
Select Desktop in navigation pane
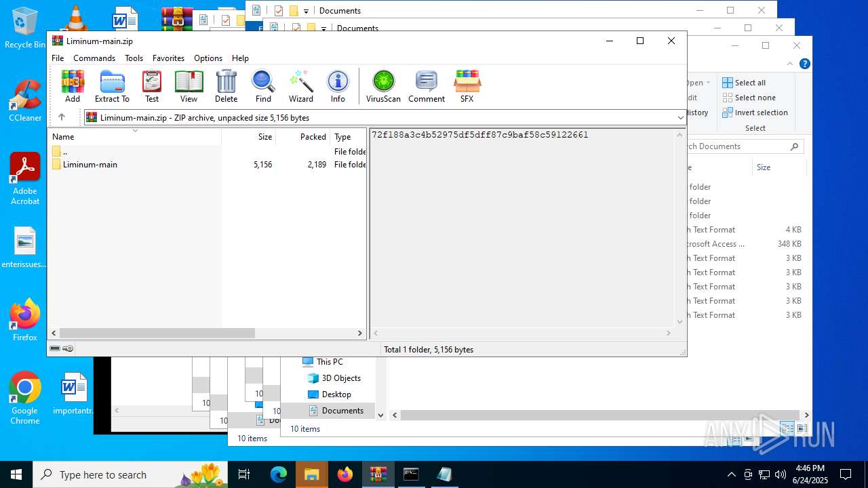pyautogui.click(x=330, y=394)
